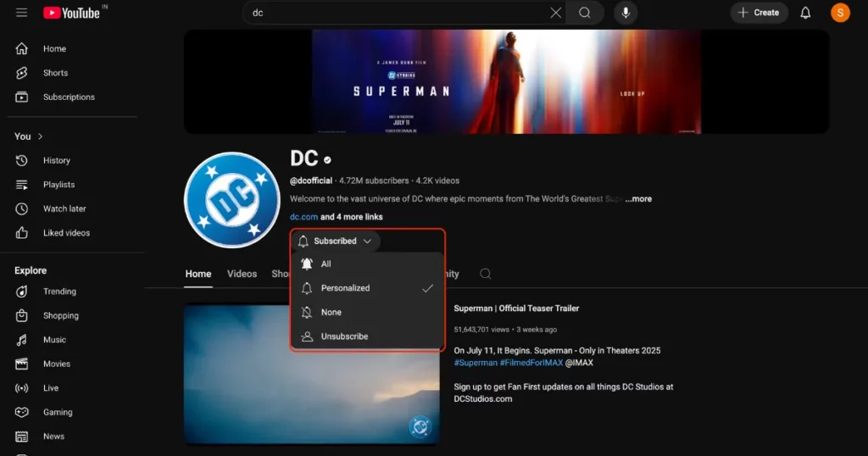Image resolution: width=868 pixels, height=456 pixels.
Task: Select Personalized notifications option
Action: tap(367, 288)
